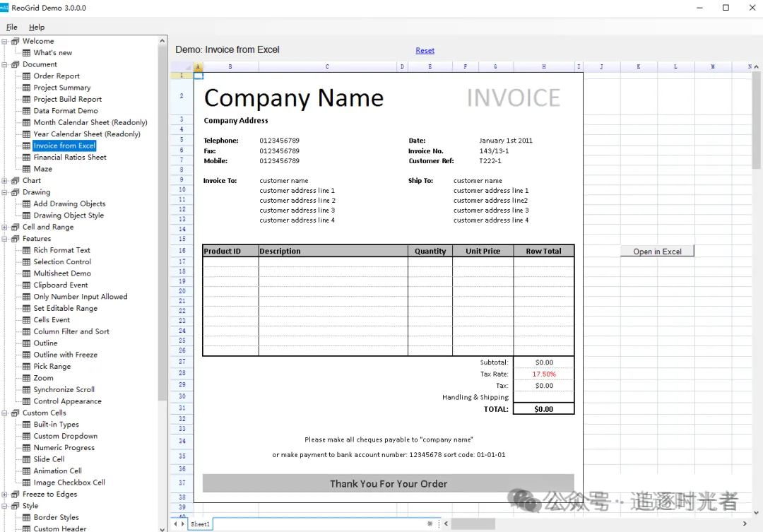Click the folder icon beside Chart
This screenshot has height=532, width=763.
pyautogui.click(x=16, y=181)
